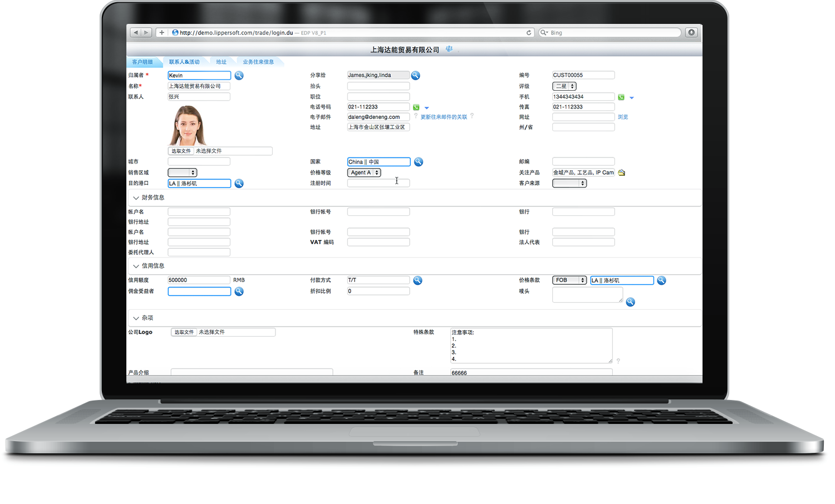835x504 pixels.
Task: Collapse the 信用信息 section
Action: [136, 266]
